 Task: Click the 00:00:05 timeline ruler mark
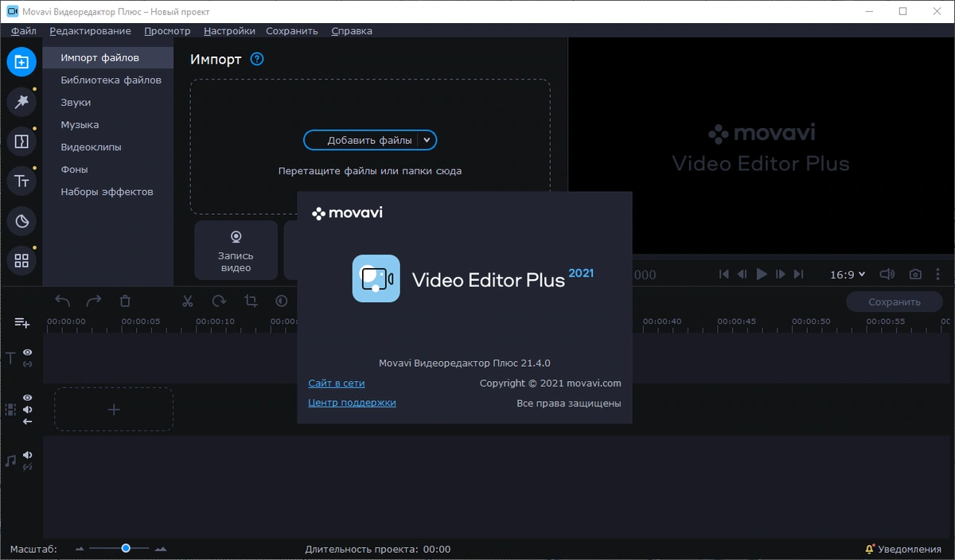pyautogui.click(x=141, y=321)
